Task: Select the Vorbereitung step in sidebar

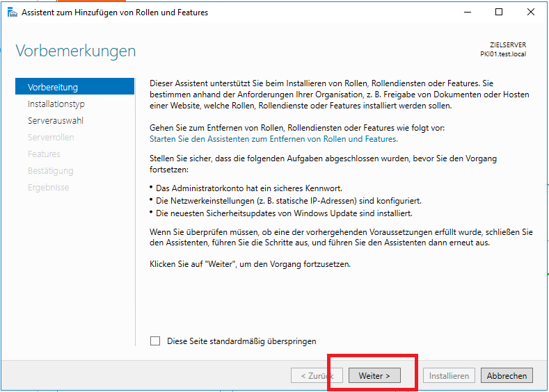Action: [x=53, y=87]
